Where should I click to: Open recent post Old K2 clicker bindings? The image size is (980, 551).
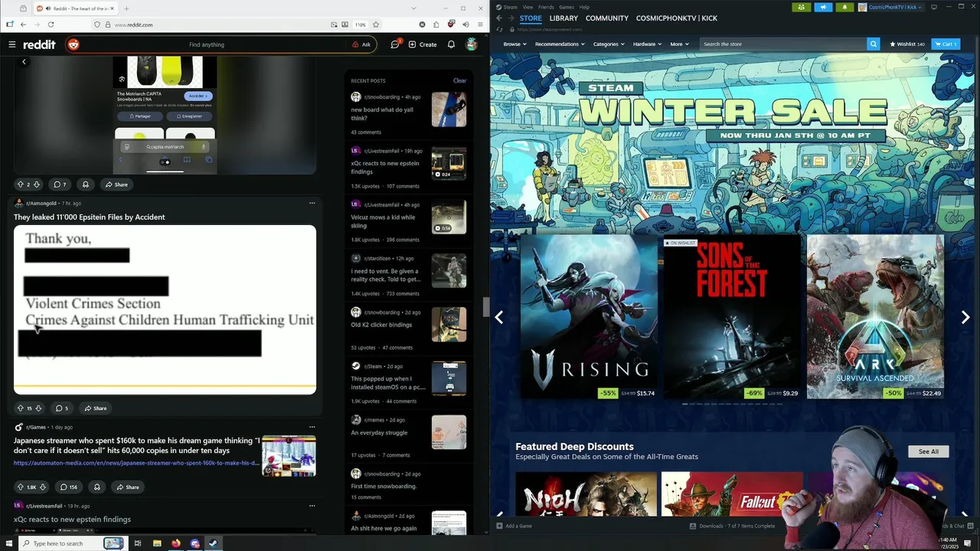pyautogui.click(x=381, y=324)
